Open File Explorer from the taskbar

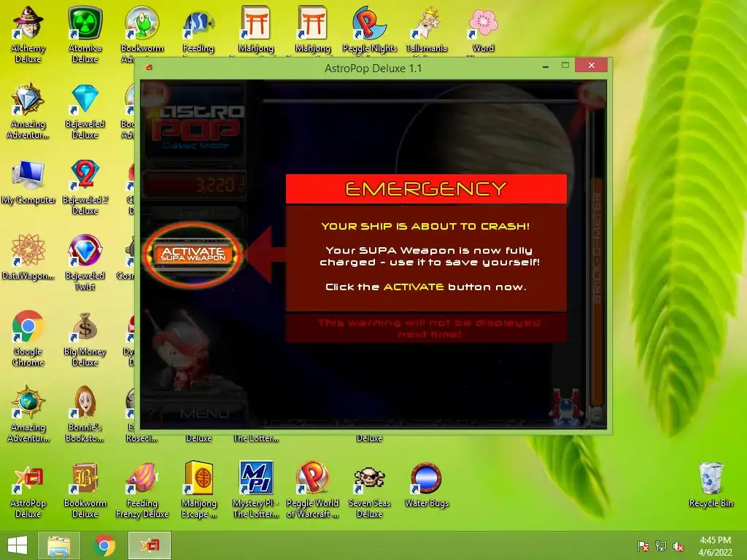[59, 545]
